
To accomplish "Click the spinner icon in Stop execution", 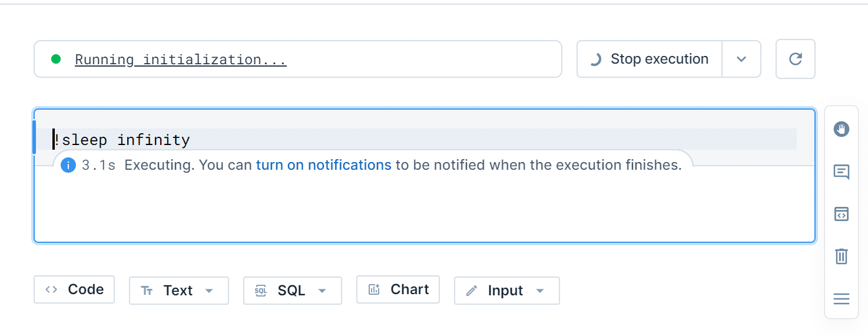I will pos(595,59).
